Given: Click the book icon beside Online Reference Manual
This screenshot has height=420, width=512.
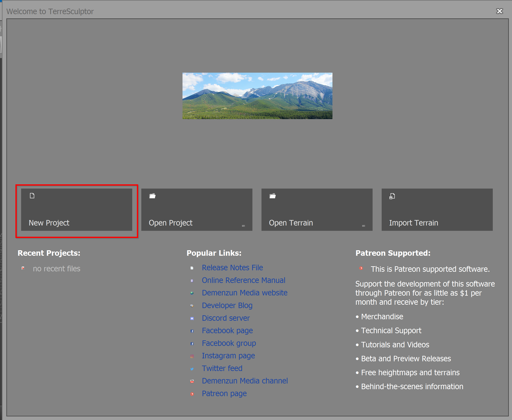Looking at the screenshot, I should pyautogui.click(x=192, y=281).
